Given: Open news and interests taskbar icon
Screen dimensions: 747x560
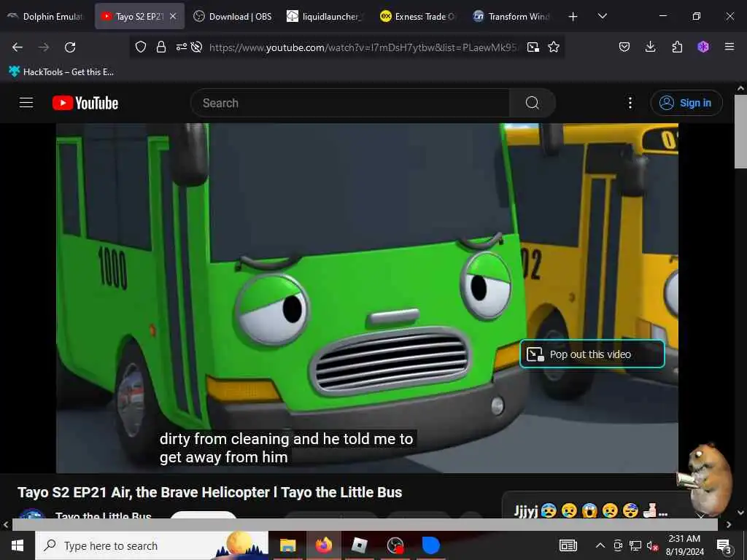Looking at the screenshot, I should (568, 545).
